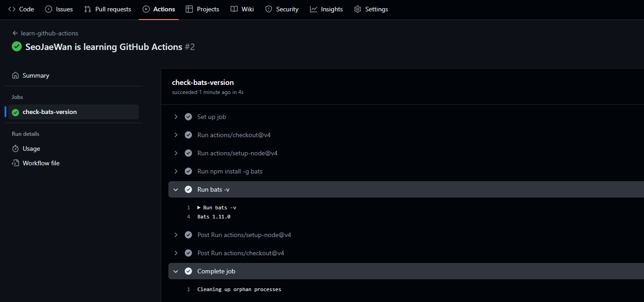Click the Security shield icon

[x=269, y=9]
